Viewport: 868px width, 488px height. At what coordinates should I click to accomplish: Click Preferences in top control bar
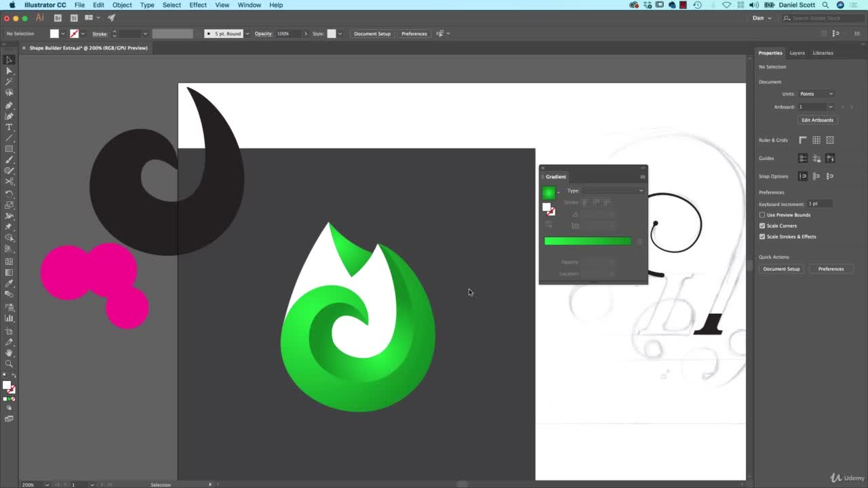pos(414,34)
